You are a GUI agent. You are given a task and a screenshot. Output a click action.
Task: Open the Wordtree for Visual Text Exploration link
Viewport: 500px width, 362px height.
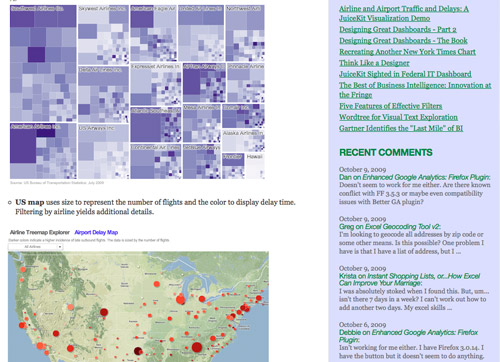click(x=398, y=117)
